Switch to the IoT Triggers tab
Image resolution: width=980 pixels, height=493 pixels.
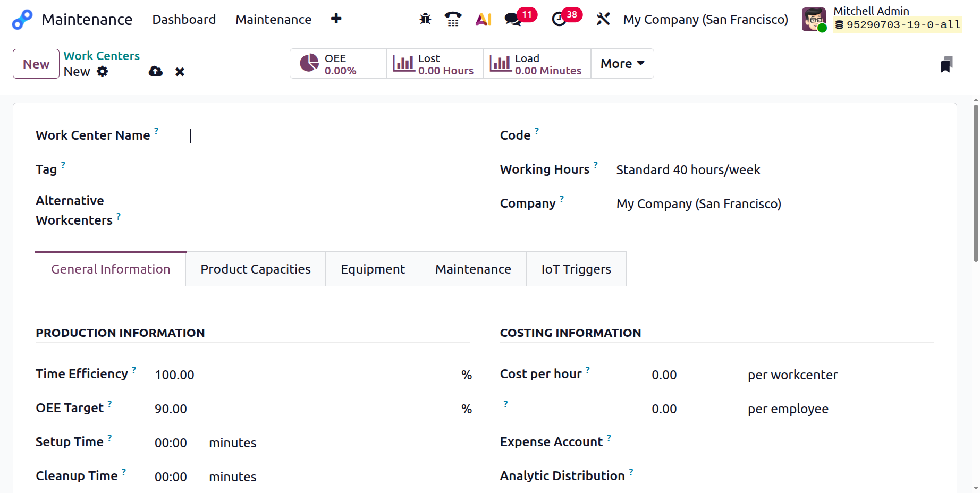pos(576,269)
